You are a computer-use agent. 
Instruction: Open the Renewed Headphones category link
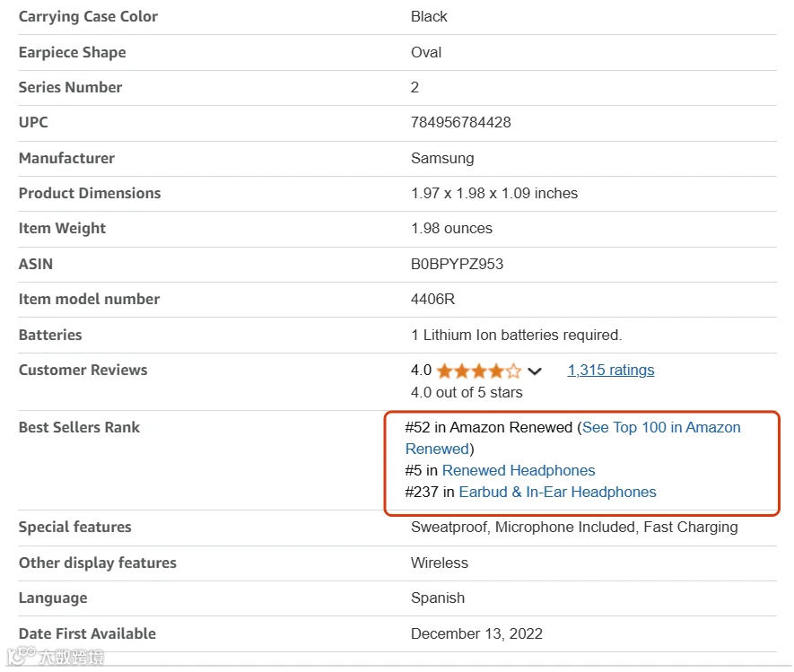[x=519, y=470]
